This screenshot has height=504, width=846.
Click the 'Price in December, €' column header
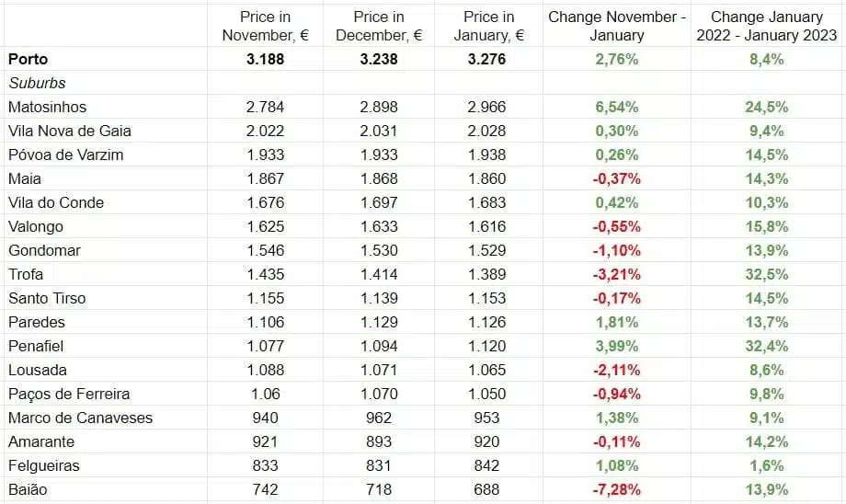tap(379, 26)
